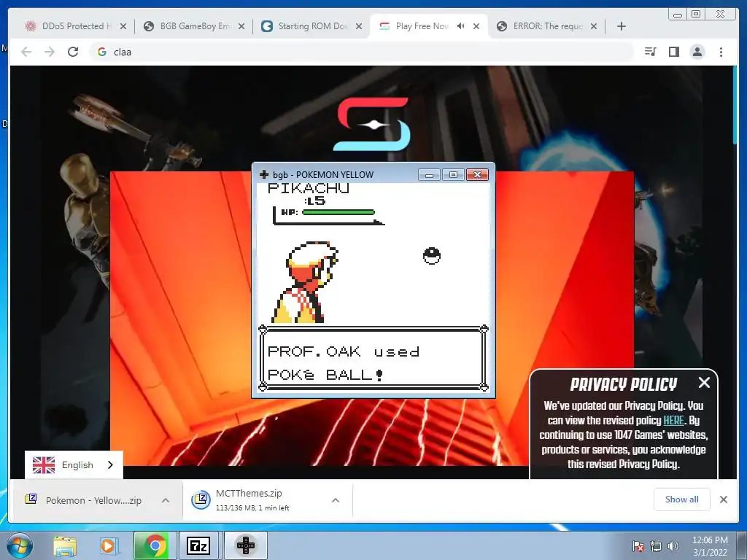Switch to Chrome in the taskbar
Screen dimensions: 747x560
click(x=155, y=545)
